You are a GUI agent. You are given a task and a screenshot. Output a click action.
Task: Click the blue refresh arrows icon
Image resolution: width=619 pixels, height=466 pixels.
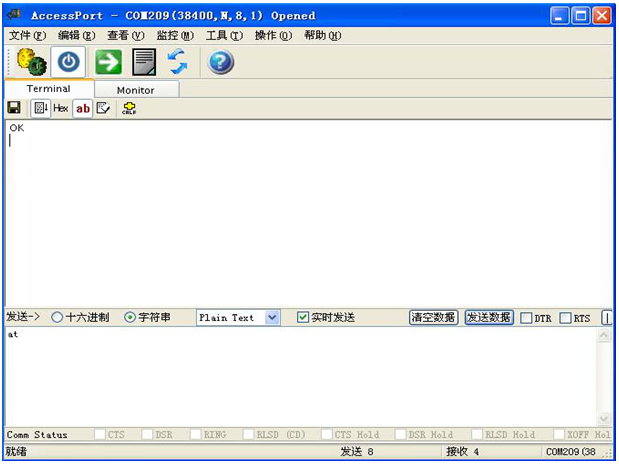[178, 62]
